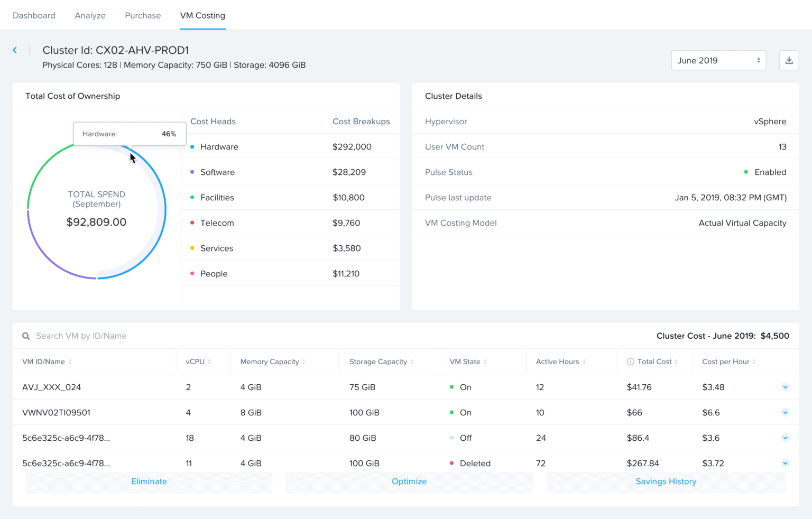Click the Software legend color dot

192,172
